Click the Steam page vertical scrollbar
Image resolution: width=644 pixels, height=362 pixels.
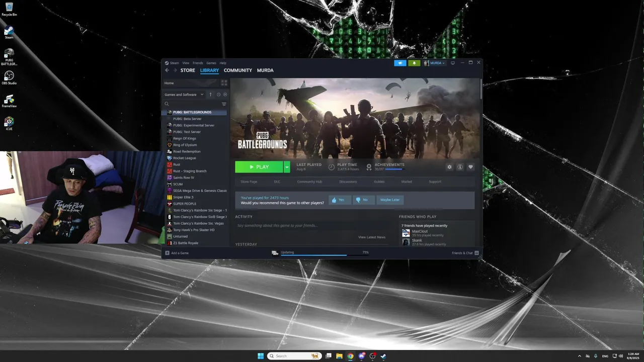pos(481,88)
